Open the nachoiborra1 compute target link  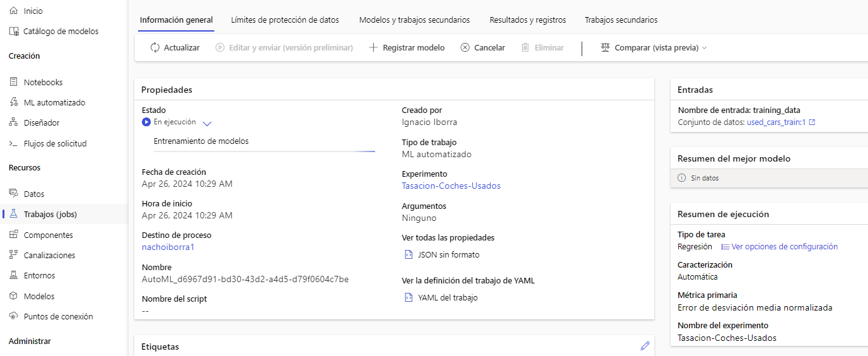(168, 247)
